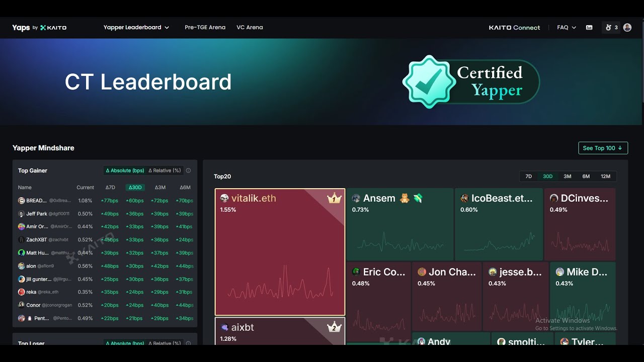Click the @jconorgrogan handle text

pos(57,305)
